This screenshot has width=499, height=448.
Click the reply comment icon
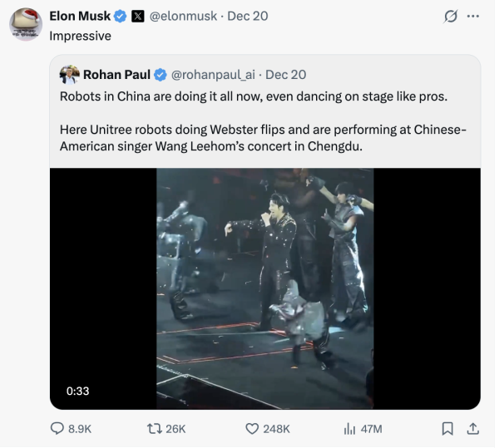pos(57,428)
